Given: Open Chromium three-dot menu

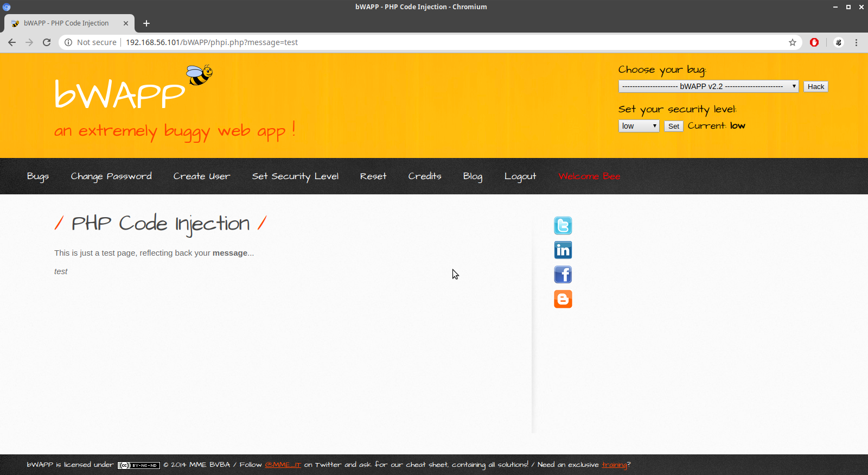Looking at the screenshot, I should 857,42.
